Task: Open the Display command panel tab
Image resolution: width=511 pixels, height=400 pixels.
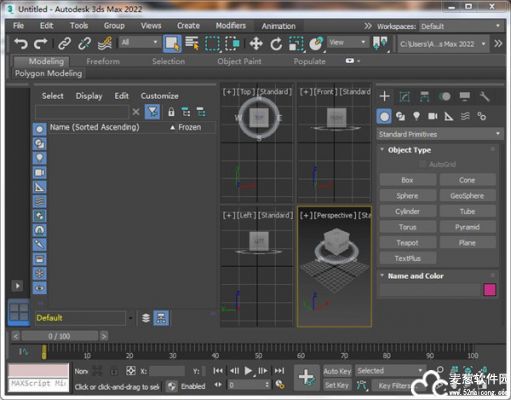Action: [465, 97]
